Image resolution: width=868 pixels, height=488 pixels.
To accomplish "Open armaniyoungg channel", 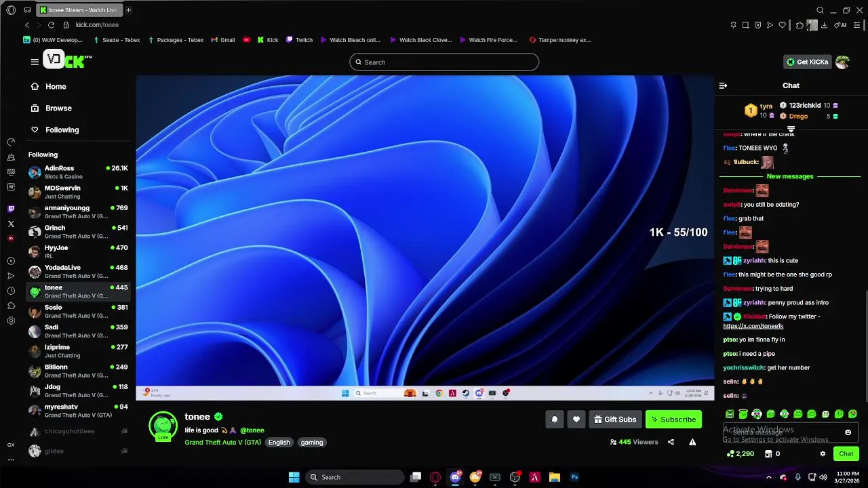I will tap(78, 212).
